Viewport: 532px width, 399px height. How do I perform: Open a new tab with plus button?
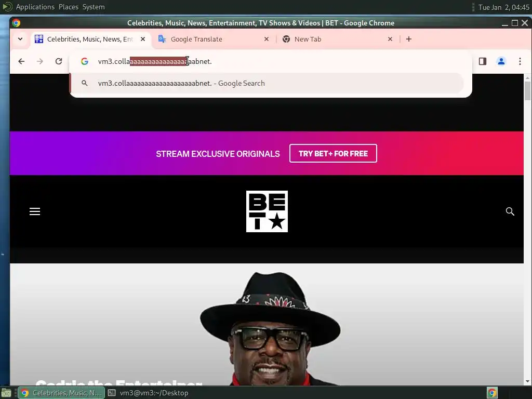[x=409, y=39]
